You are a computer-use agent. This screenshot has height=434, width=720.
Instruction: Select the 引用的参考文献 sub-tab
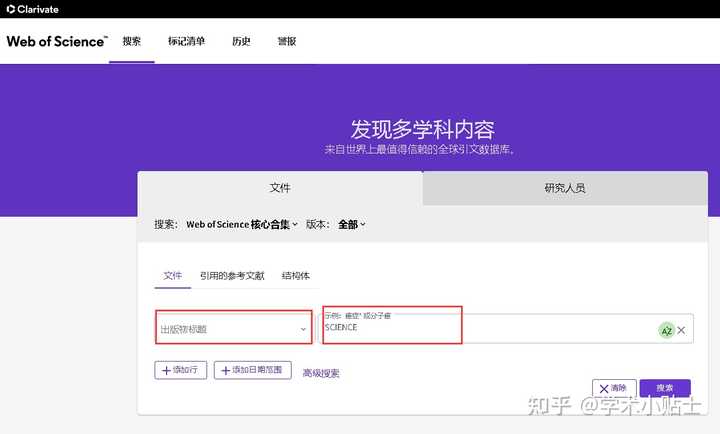232,276
